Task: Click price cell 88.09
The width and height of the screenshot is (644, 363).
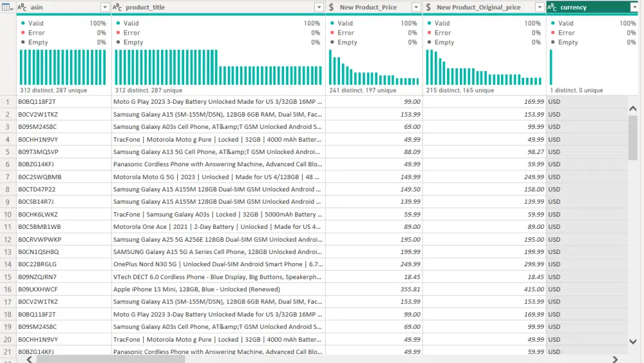Action: 374,152
